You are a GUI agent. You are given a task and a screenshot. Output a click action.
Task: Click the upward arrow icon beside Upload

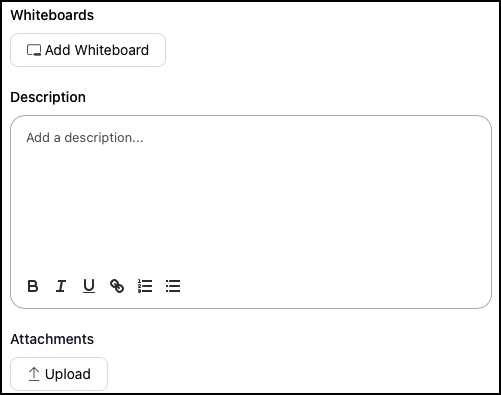point(34,374)
